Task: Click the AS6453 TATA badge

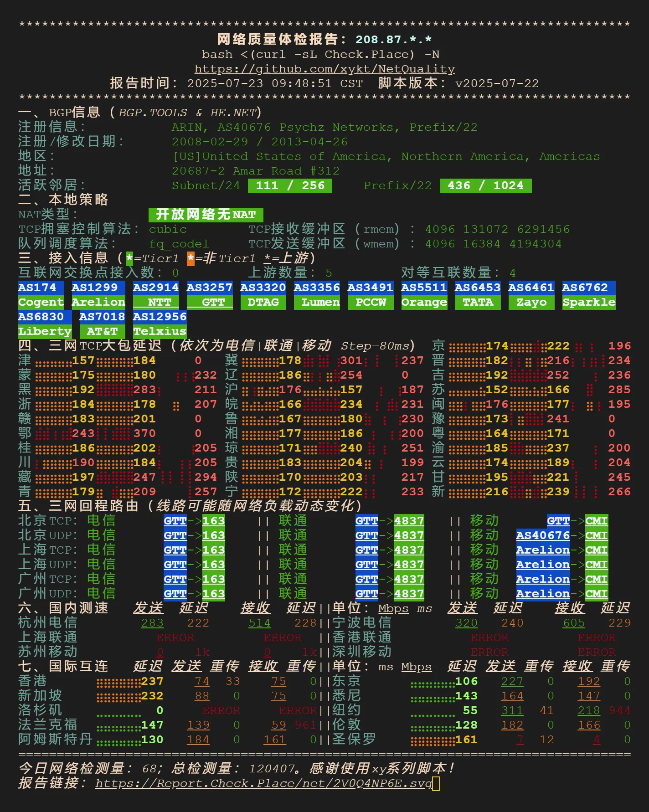Action: [477, 295]
